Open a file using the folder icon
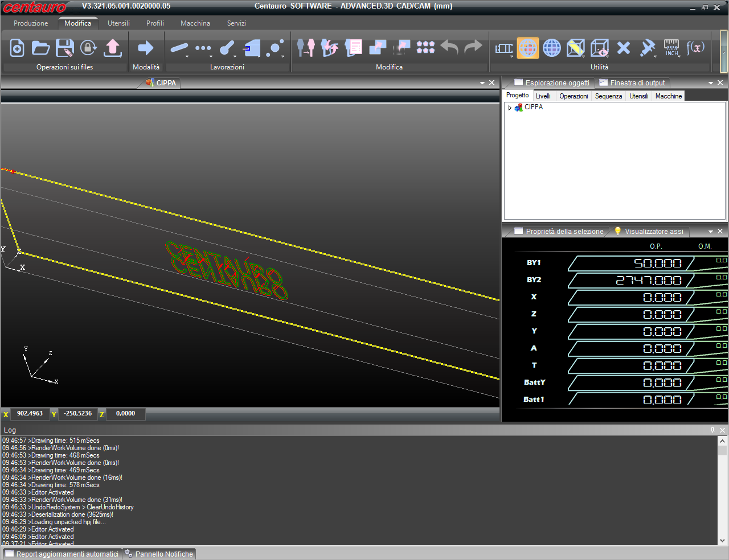Viewport: 729px width, 560px height. 40,48
